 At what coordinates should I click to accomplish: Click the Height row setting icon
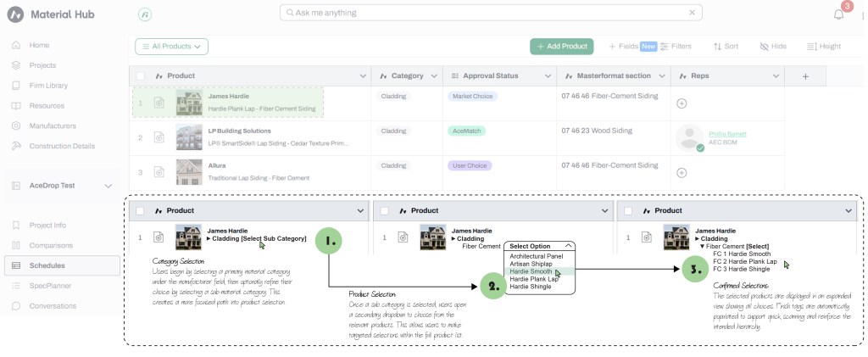click(823, 47)
